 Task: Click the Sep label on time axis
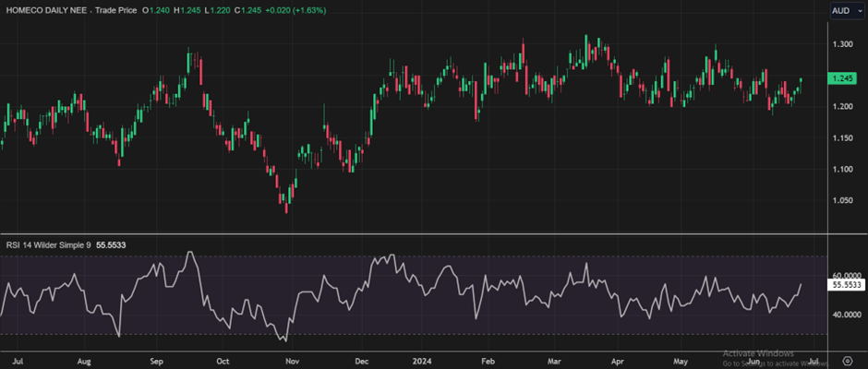click(x=156, y=361)
